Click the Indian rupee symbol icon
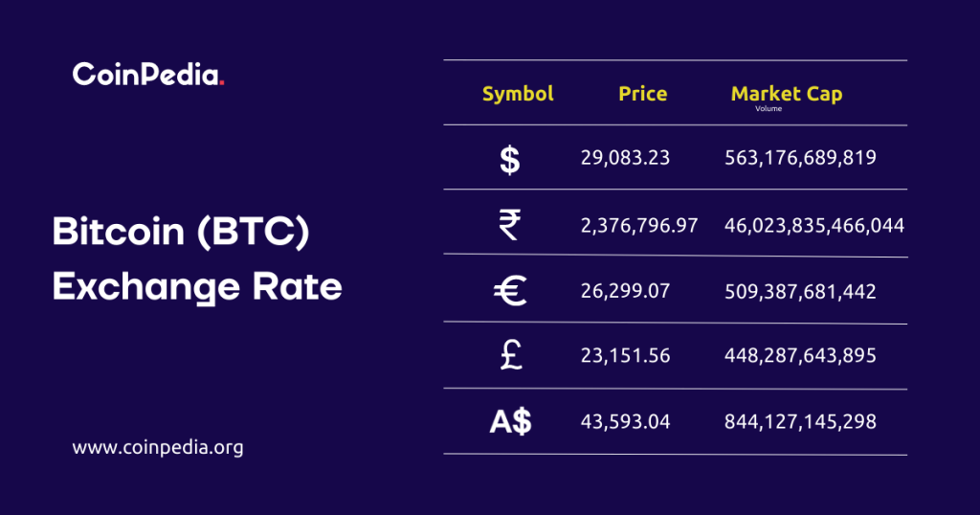Screen dimensions: 980x515 click(510, 226)
